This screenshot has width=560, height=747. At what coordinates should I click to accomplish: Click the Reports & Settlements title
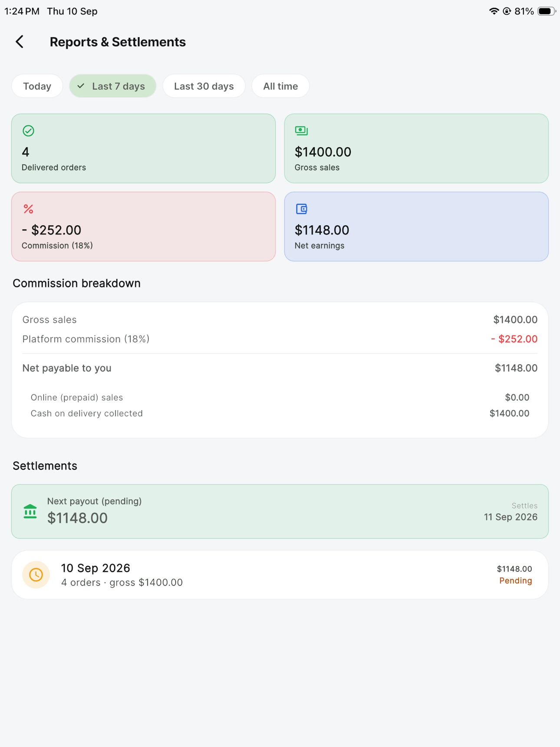[118, 42]
